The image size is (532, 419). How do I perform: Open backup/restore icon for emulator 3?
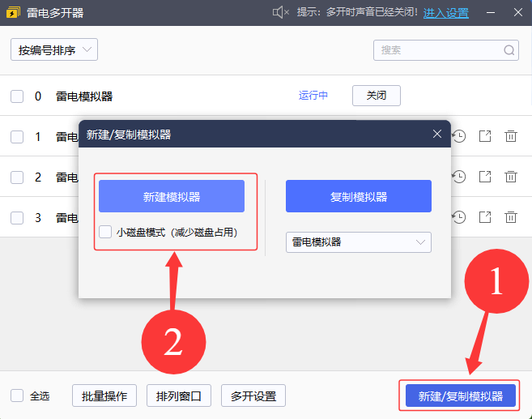(458, 217)
